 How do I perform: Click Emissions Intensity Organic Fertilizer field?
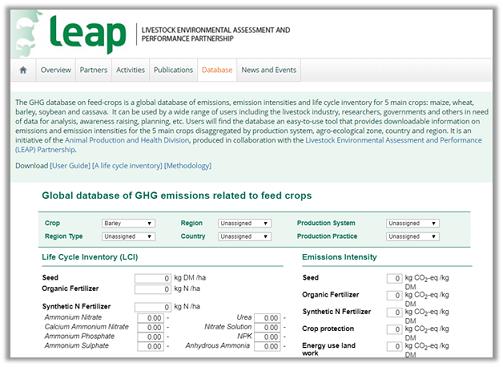(x=394, y=295)
